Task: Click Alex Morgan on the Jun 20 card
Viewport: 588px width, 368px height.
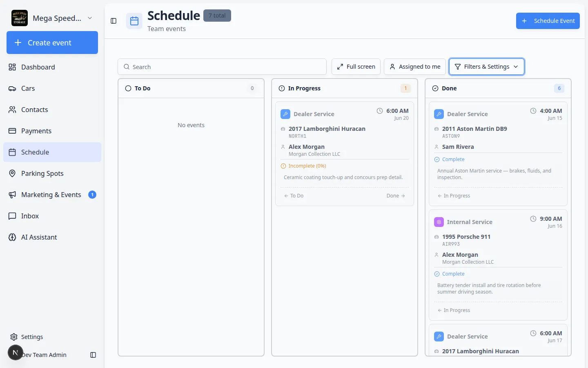Action: point(307,147)
